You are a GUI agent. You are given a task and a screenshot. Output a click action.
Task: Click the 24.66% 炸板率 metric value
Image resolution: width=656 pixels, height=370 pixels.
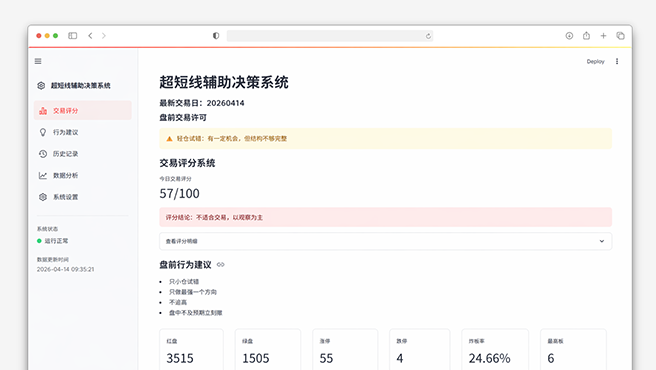click(489, 358)
